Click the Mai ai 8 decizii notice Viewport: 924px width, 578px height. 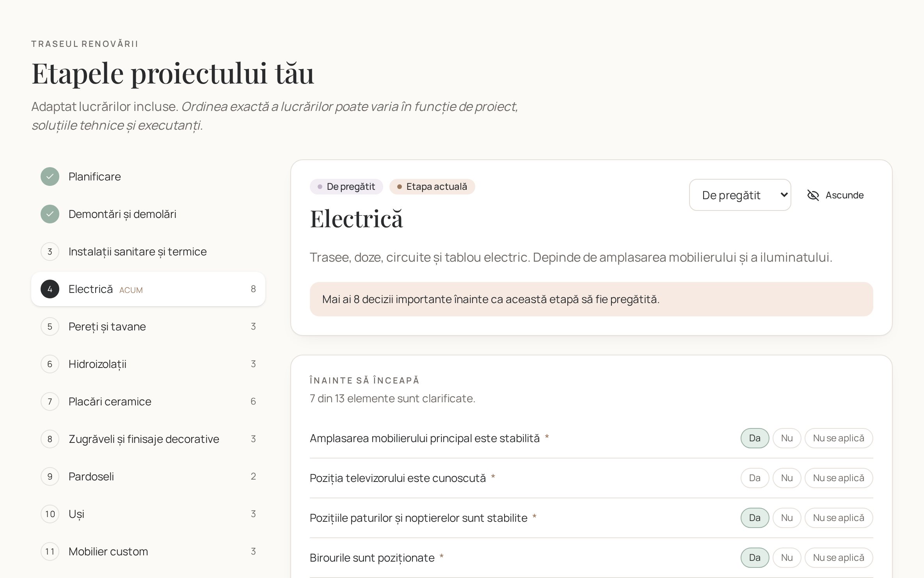click(591, 299)
